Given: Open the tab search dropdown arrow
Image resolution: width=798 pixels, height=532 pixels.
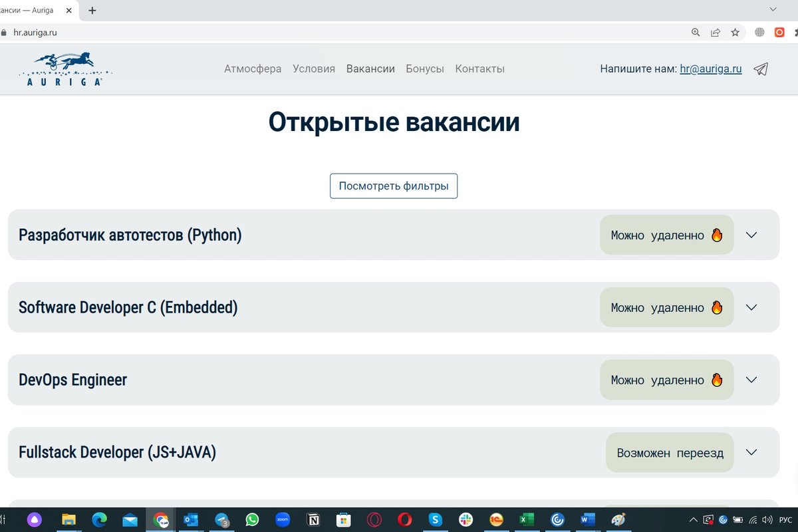Looking at the screenshot, I should 773,9.
